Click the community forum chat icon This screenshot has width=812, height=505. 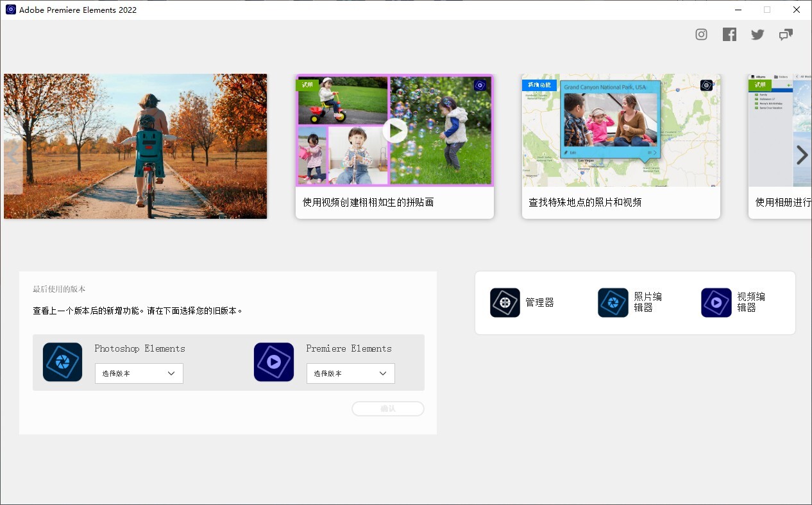tap(786, 35)
